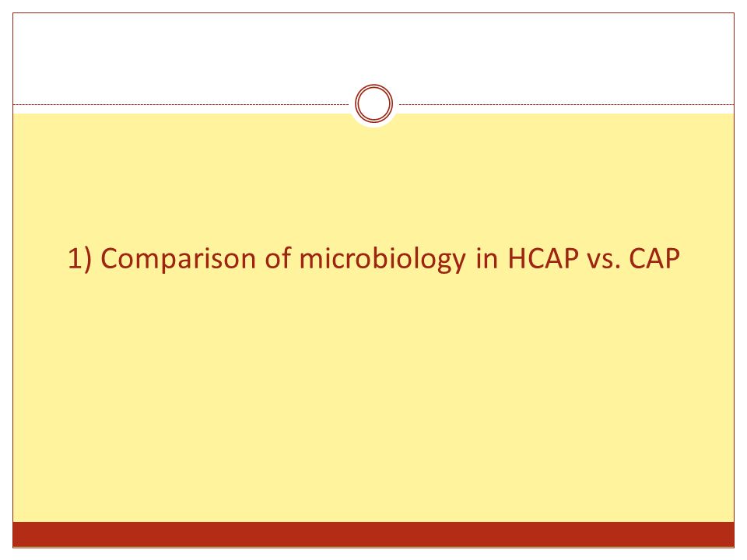Click the dashed line left of circle
This screenshot has height=560, width=747.
pos(181,104)
